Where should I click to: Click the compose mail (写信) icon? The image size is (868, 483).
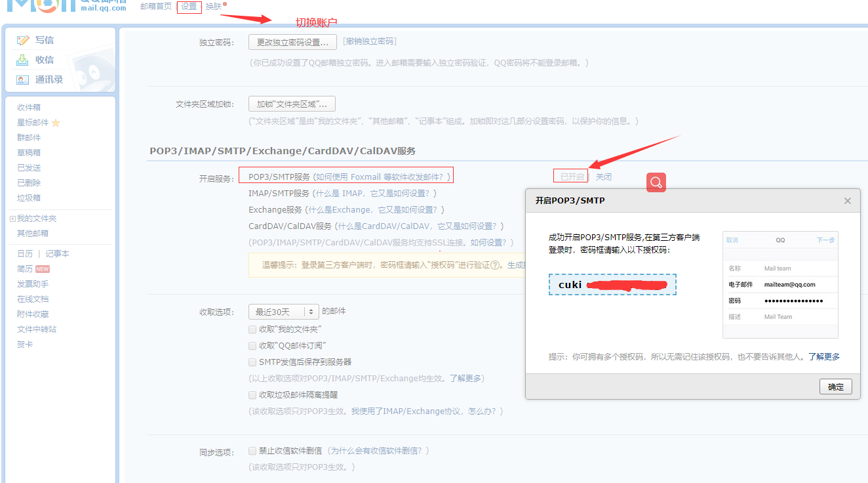tap(24, 40)
